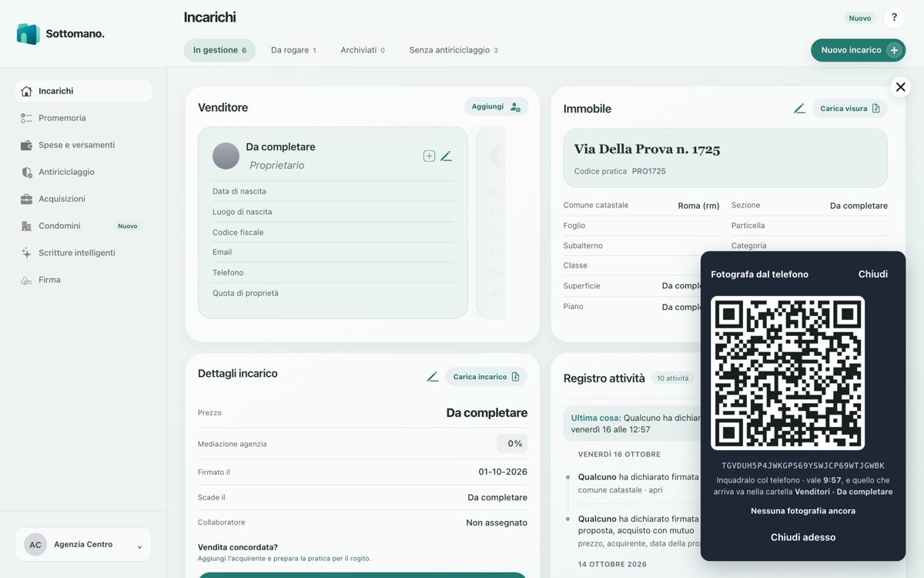Viewport: 924px width, 578px height.
Task: Click the Prezzo value 'Da completare'
Action: (x=487, y=413)
